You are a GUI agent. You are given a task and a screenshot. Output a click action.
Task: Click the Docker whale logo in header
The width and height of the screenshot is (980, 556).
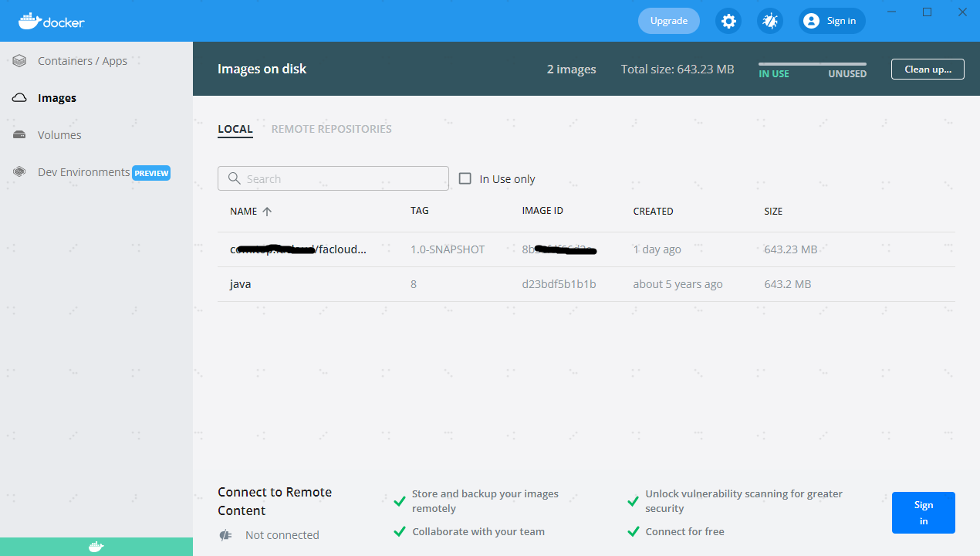(x=52, y=21)
